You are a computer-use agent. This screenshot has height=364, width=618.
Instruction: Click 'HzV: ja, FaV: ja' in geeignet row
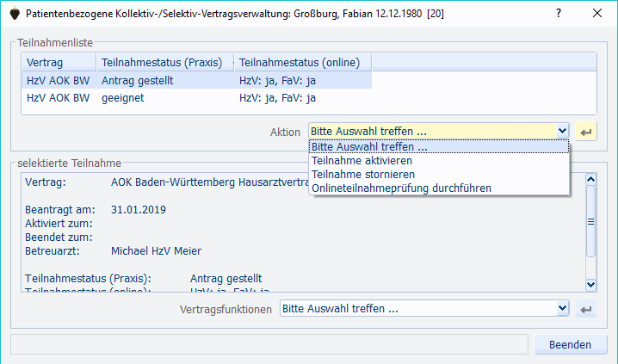tap(277, 98)
